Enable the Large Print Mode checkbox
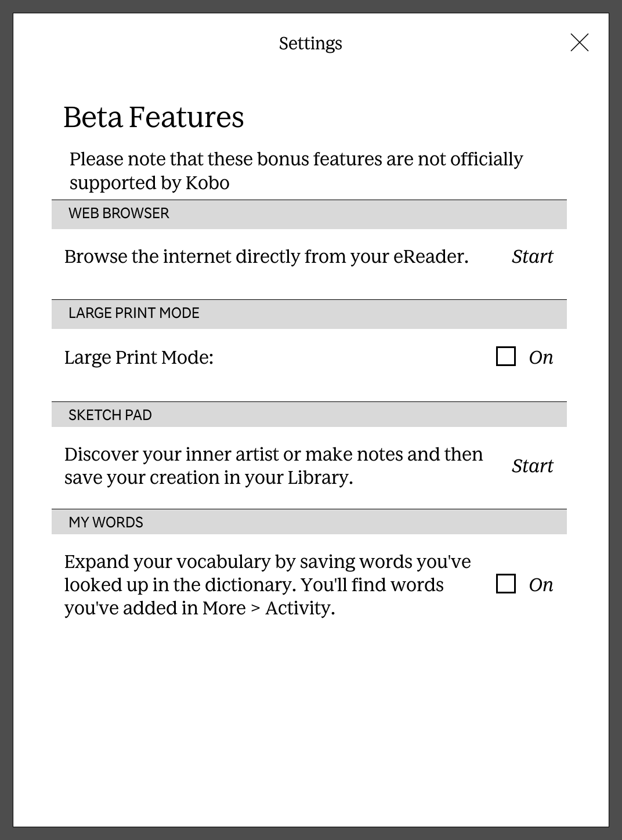The height and width of the screenshot is (840, 622). point(506,356)
